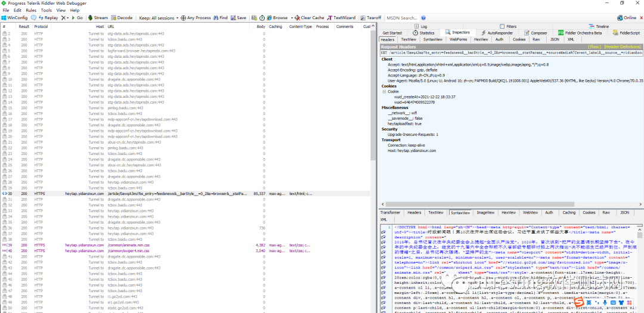Click the Raw link in Request Headers

coord(595,47)
